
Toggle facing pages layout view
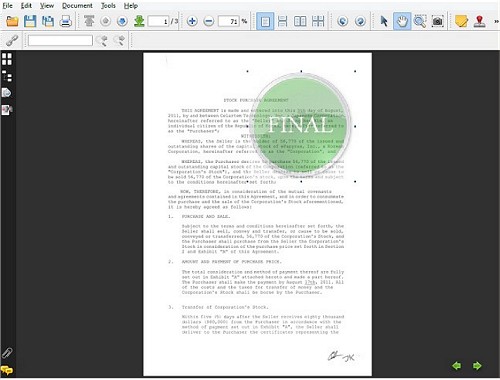tap(300, 21)
